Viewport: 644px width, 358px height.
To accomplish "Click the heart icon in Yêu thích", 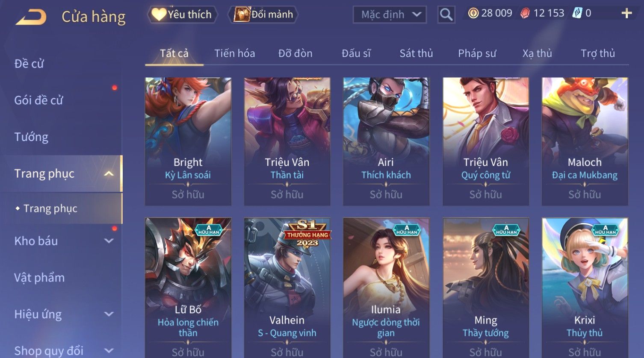I will click(158, 15).
